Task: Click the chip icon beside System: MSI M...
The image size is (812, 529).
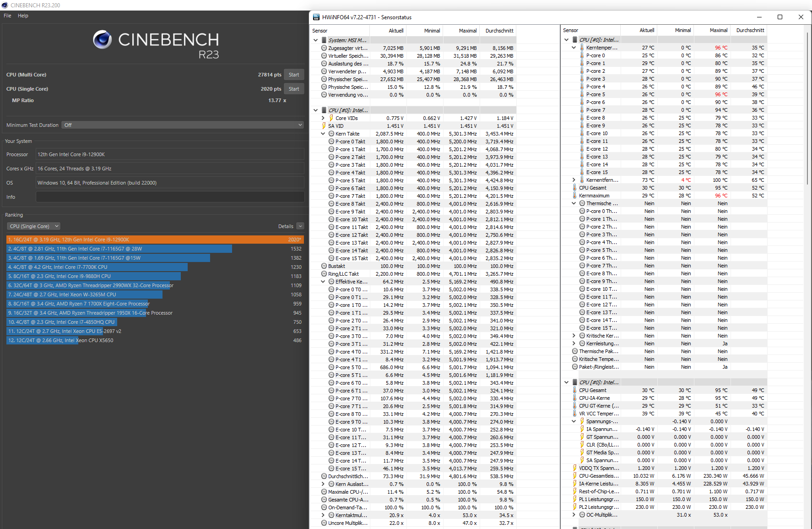Action: (x=324, y=40)
